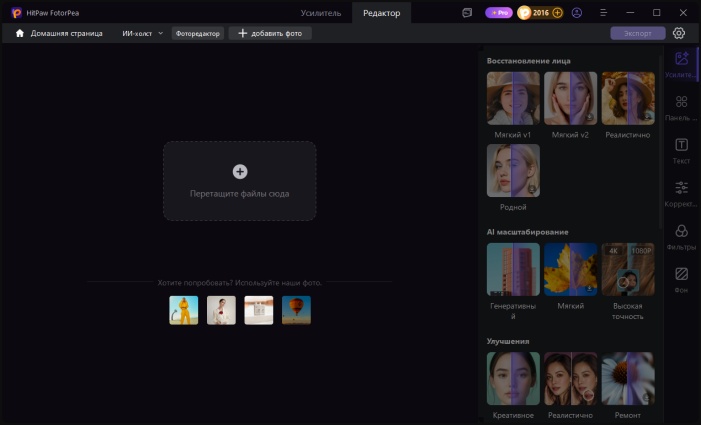Choose the Мягкий v1 face model

pos(513,98)
